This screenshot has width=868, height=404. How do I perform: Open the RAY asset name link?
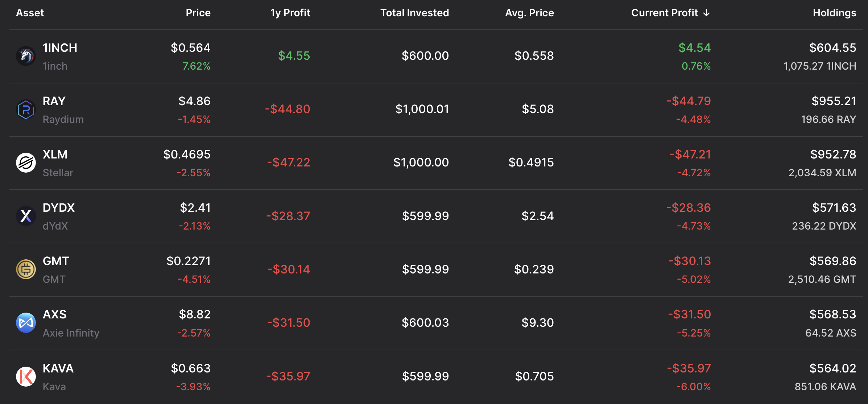(54, 101)
